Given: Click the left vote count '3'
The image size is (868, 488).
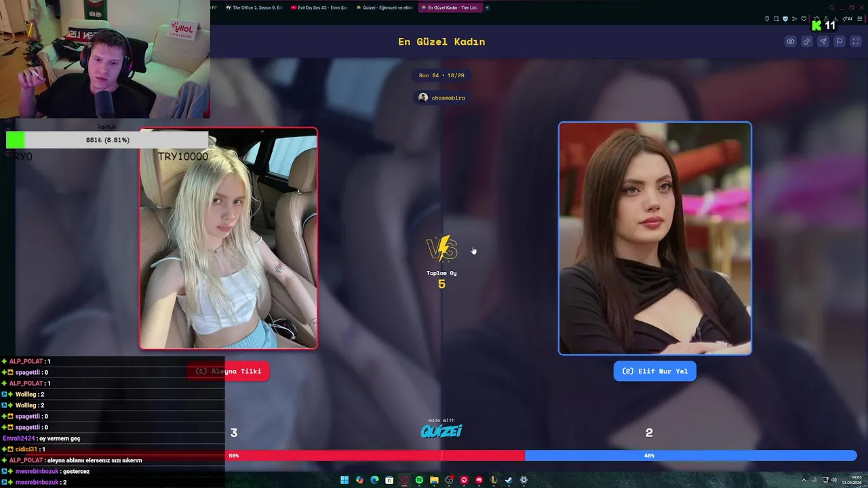Looking at the screenshot, I should click(234, 432).
